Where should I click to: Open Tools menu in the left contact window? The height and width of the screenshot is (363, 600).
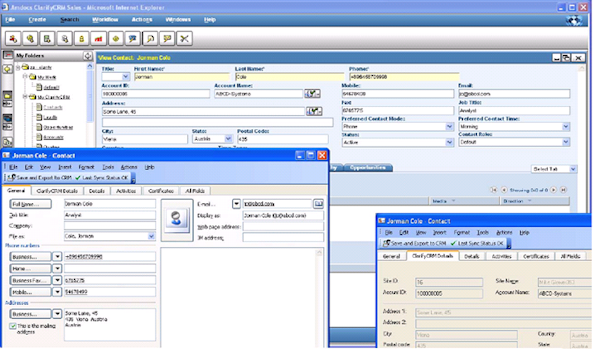108,167
